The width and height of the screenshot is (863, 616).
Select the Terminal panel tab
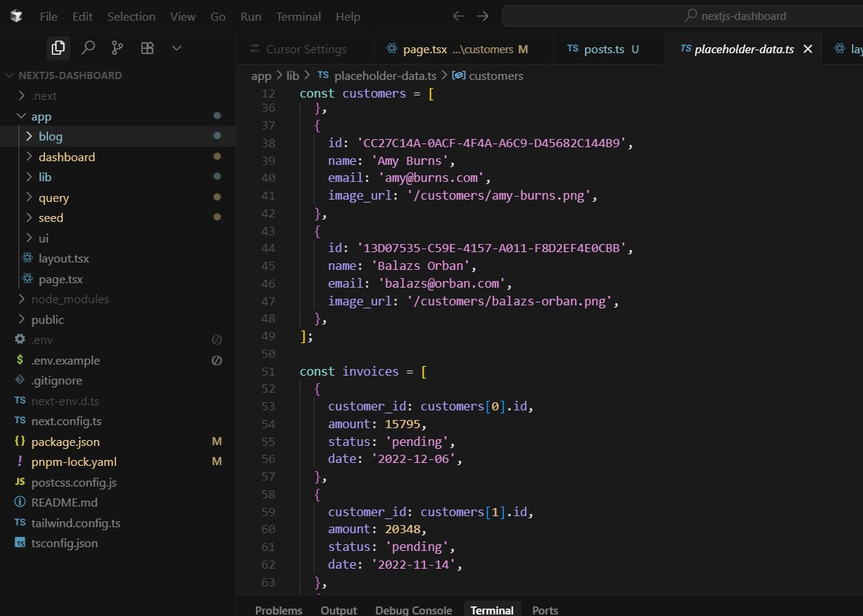492,610
